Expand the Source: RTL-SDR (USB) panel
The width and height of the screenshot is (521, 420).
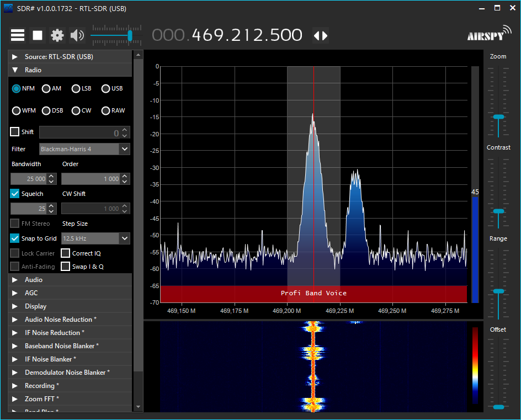pyautogui.click(x=70, y=56)
